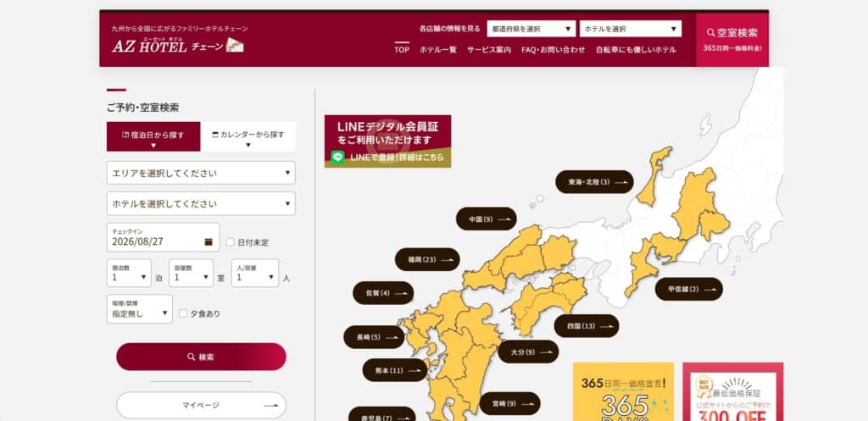The image size is (868, 421).
Task: Open ホテル一覧 in the navigation
Action: coord(438,49)
